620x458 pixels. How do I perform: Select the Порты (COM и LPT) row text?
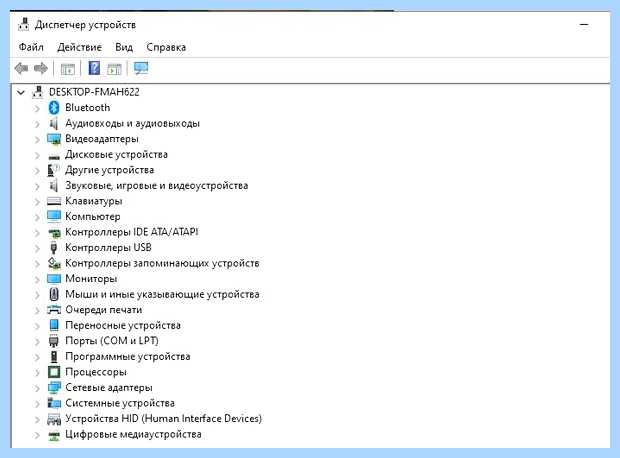coord(112,341)
